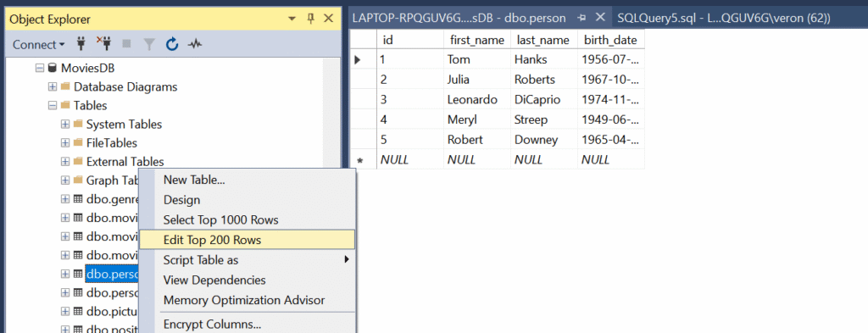
Task: Click the FileTables folder icon
Action: (78, 142)
